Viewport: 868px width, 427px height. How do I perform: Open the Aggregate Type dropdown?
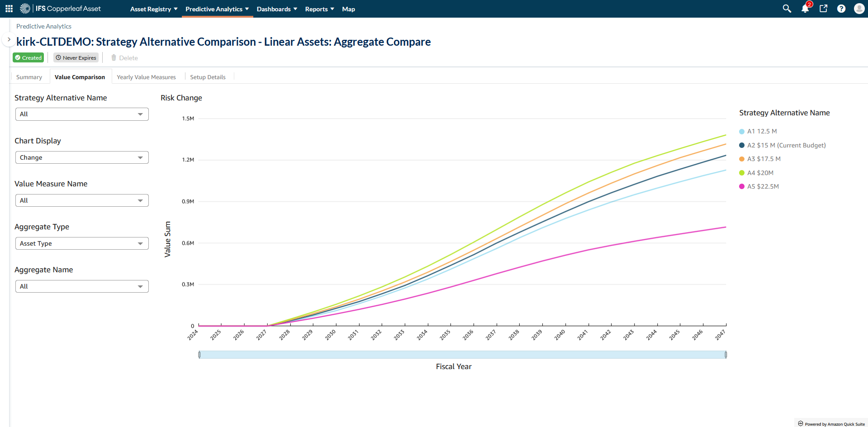click(x=82, y=243)
